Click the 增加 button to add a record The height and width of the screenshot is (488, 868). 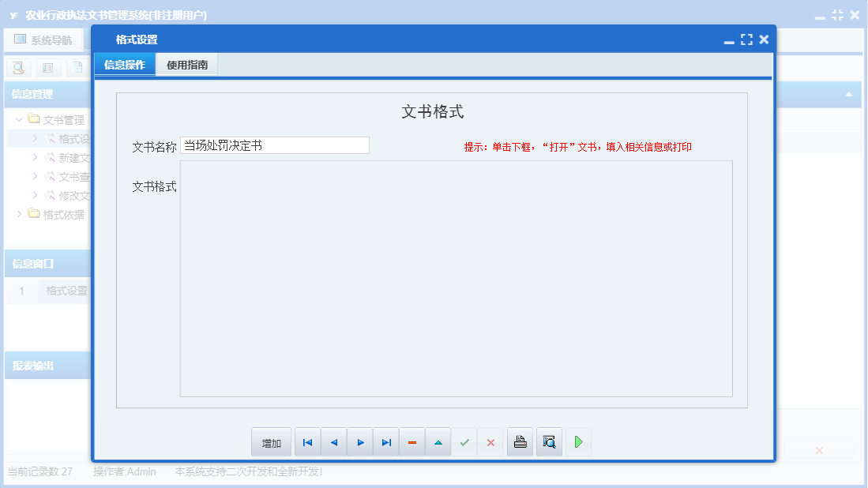(x=271, y=441)
